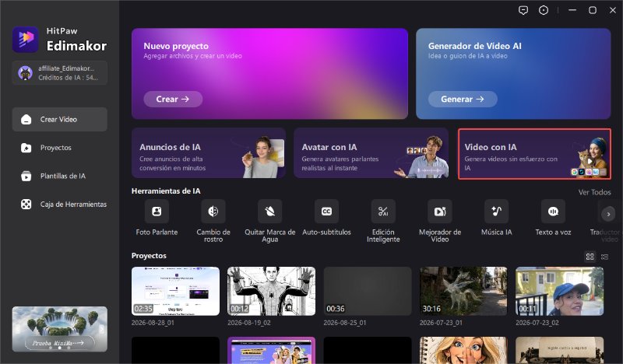
Task: Click the Proyectos section heading above the project thumbnails
Action: 149,256
